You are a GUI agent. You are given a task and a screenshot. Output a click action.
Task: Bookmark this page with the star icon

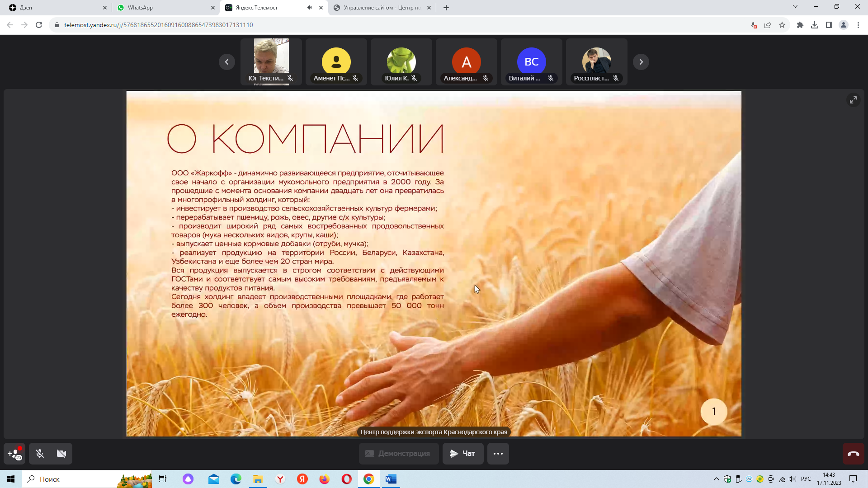[782, 25]
